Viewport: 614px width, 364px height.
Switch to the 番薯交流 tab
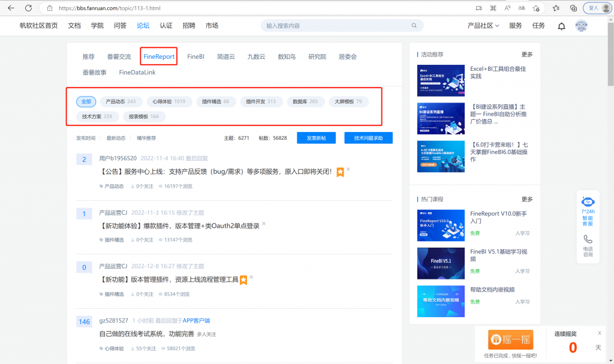click(x=119, y=56)
